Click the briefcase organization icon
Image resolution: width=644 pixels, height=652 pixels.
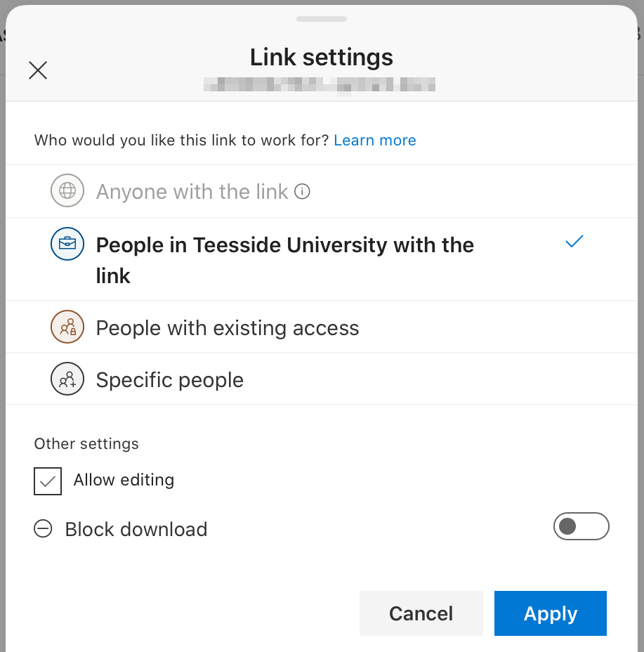click(67, 244)
